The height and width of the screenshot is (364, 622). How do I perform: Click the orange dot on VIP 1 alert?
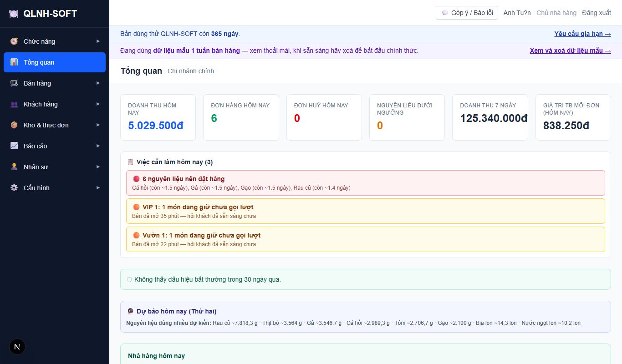(x=136, y=207)
